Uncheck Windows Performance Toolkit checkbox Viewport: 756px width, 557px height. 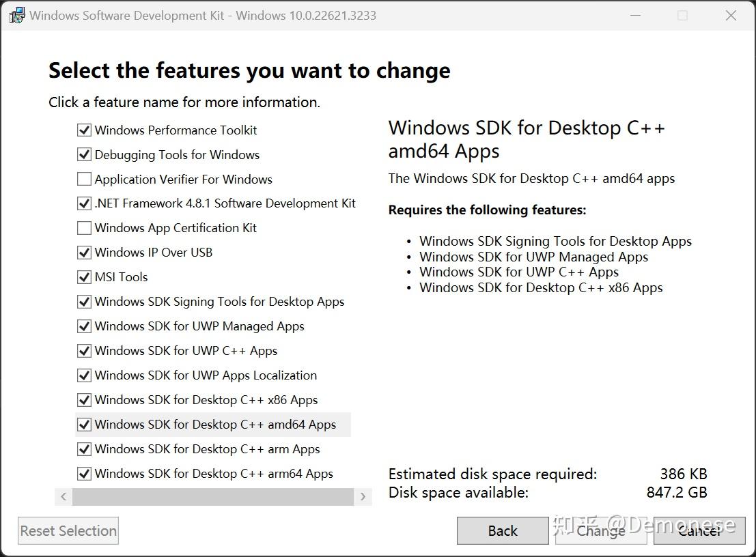tap(84, 130)
